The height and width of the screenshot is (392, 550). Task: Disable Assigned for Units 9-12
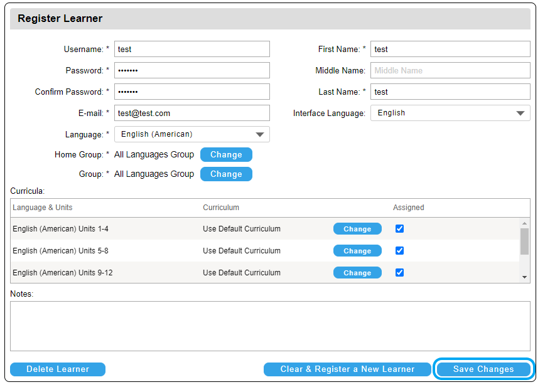[x=399, y=272]
